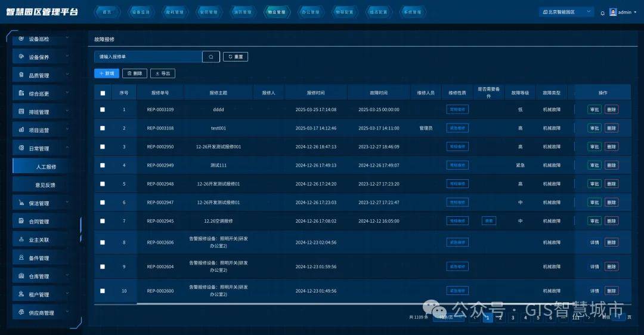Click the go-to page number input
This screenshot has width=644, height=335.
tap(619, 317)
